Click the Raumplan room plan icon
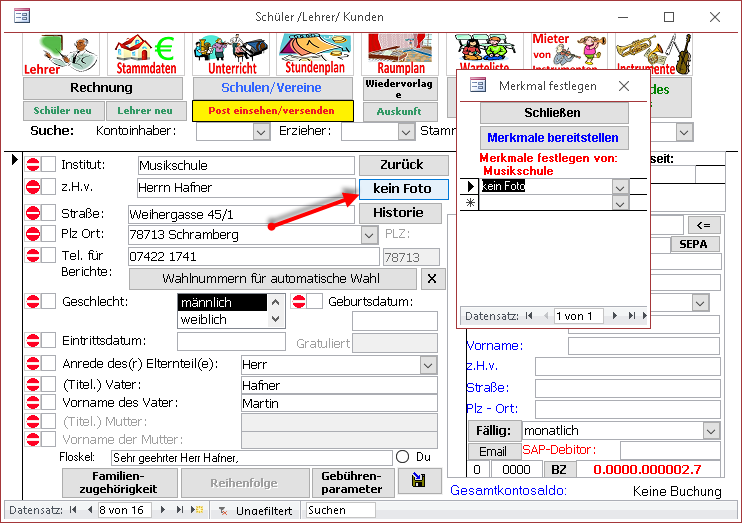 [400, 54]
